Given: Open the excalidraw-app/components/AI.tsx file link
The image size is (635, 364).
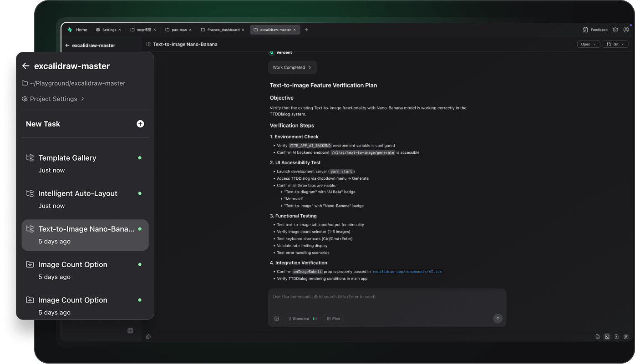Looking at the screenshot, I should click(407, 272).
